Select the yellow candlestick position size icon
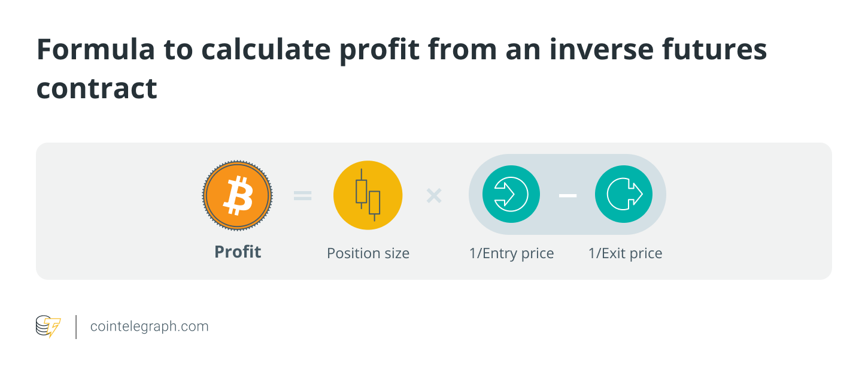The image size is (868, 375). pyautogui.click(x=368, y=195)
